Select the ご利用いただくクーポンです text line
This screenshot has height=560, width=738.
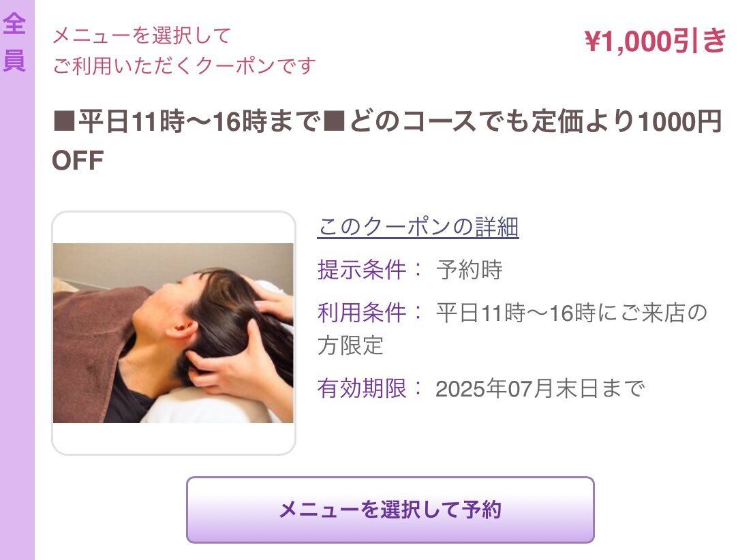(x=184, y=65)
